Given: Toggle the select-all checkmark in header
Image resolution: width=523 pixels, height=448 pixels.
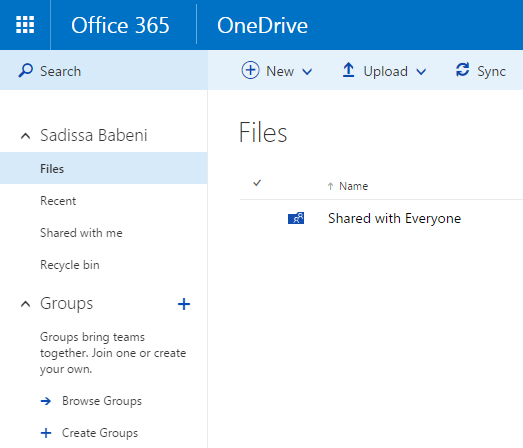Looking at the screenshot, I should pos(256,183).
